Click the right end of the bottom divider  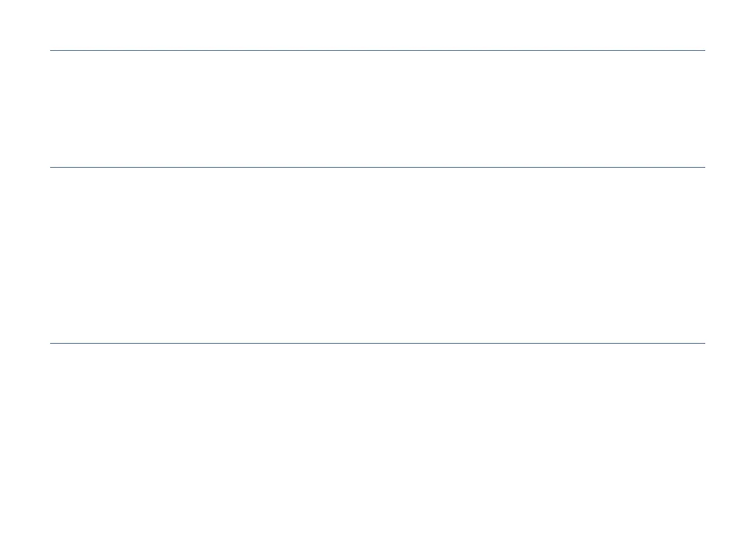pos(705,344)
